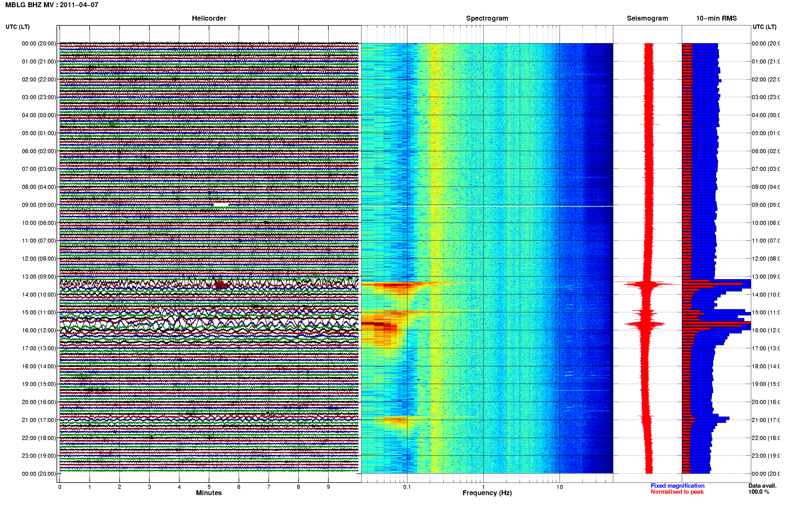
Task: Click the 'Minutes' axis title
Action: [209, 493]
